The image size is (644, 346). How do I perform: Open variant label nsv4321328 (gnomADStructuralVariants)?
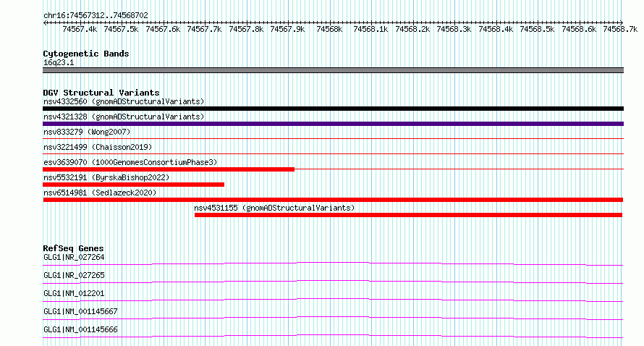click(124, 117)
